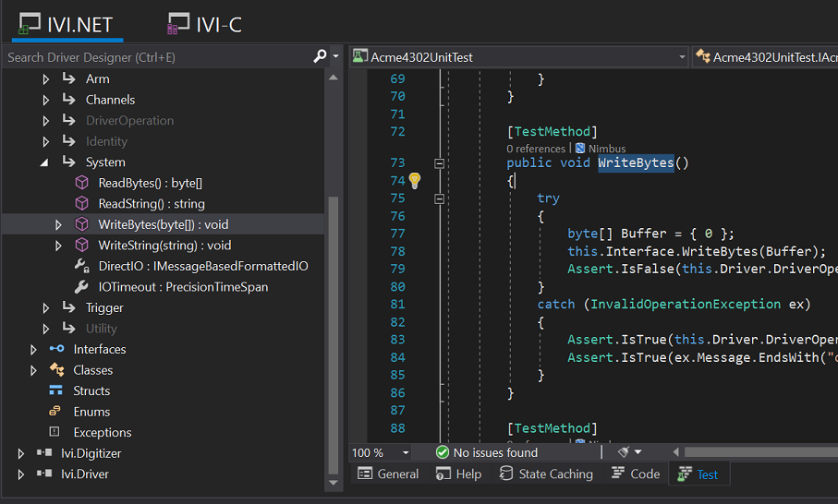The height and width of the screenshot is (504, 838).
Task: Click the Arm interface arrow icon
Action: click(x=69, y=78)
